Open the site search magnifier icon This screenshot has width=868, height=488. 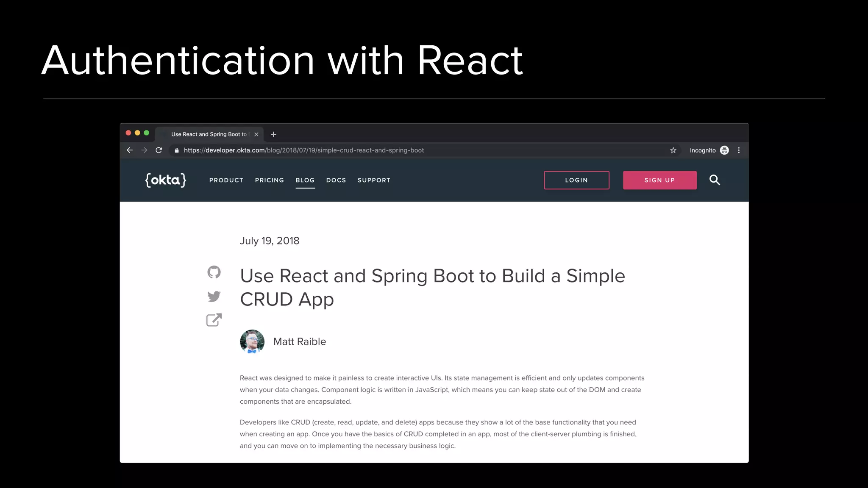(715, 180)
